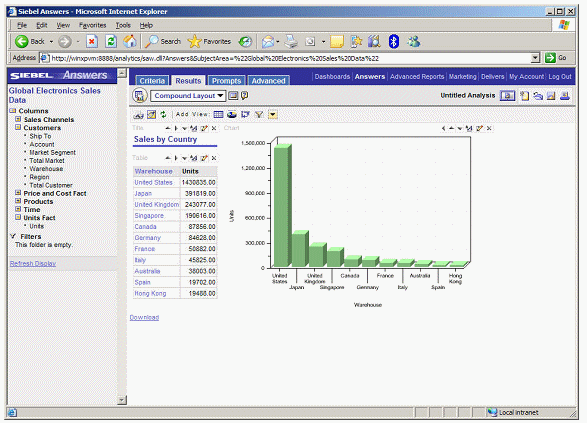
Task: Click the sidebar scroll up arrow
Action: coord(122,73)
